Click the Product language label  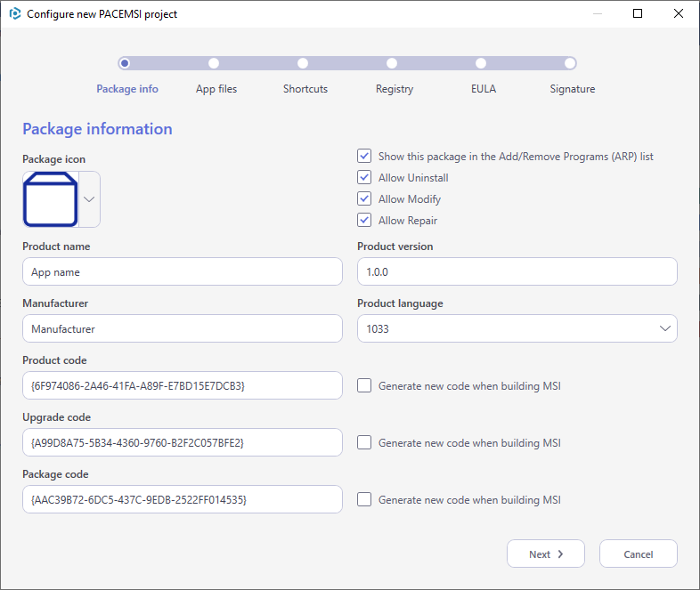pyautogui.click(x=400, y=303)
